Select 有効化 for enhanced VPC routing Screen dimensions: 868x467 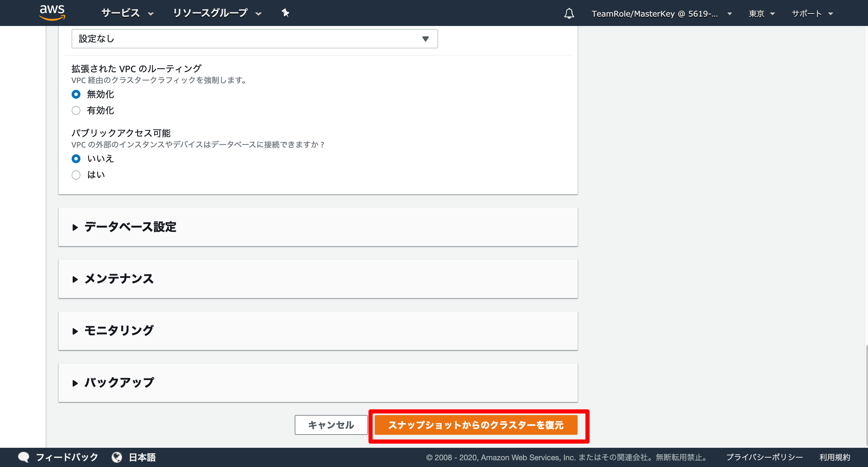click(76, 110)
